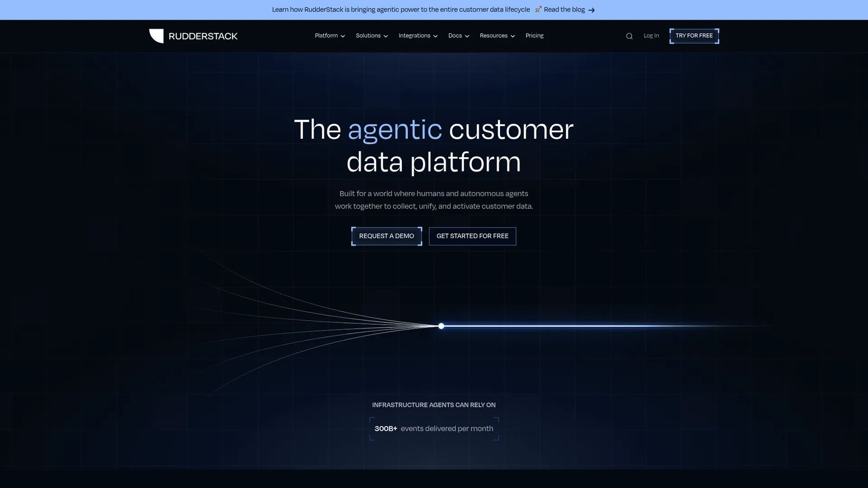Viewport: 868px width, 488px height.
Task: Click the RUDDERSTACK wordmark
Action: (203, 36)
